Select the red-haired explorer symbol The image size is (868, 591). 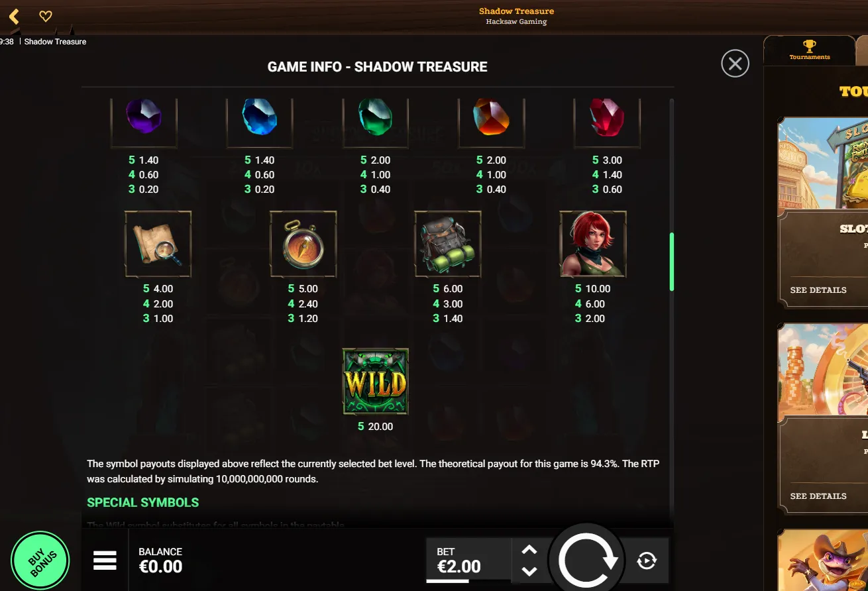[x=593, y=244]
